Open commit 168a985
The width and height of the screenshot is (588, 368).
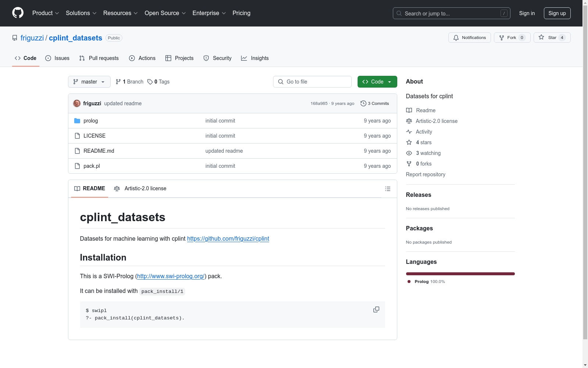pyautogui.click(x=319, y=103)
